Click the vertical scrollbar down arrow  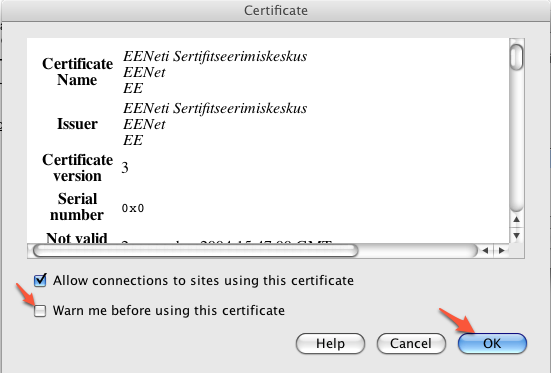tap(516, 235)
